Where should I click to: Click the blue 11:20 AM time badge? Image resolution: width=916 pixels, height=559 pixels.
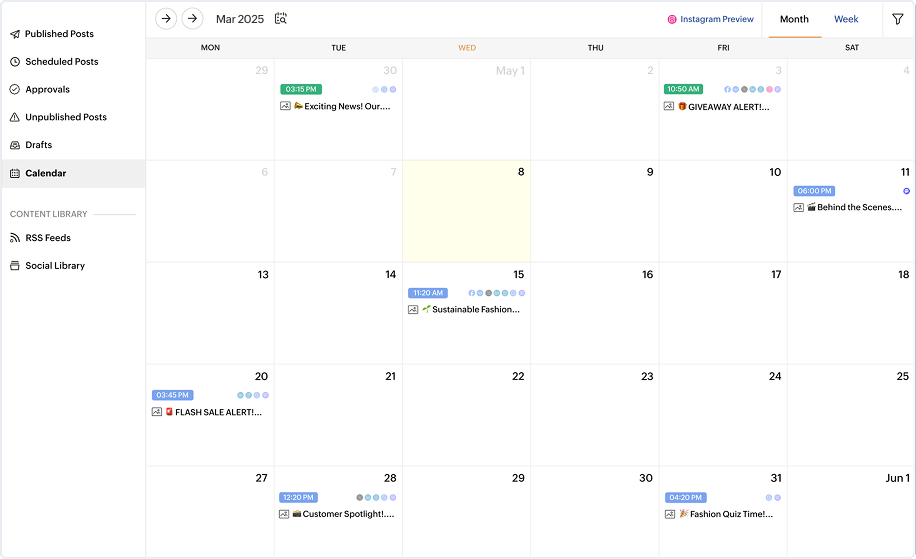(428, 293)
